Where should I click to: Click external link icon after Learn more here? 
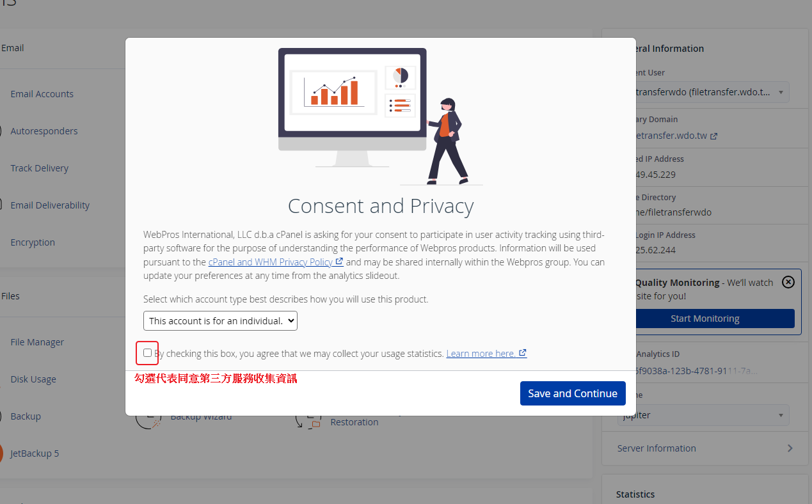(523, 352)
